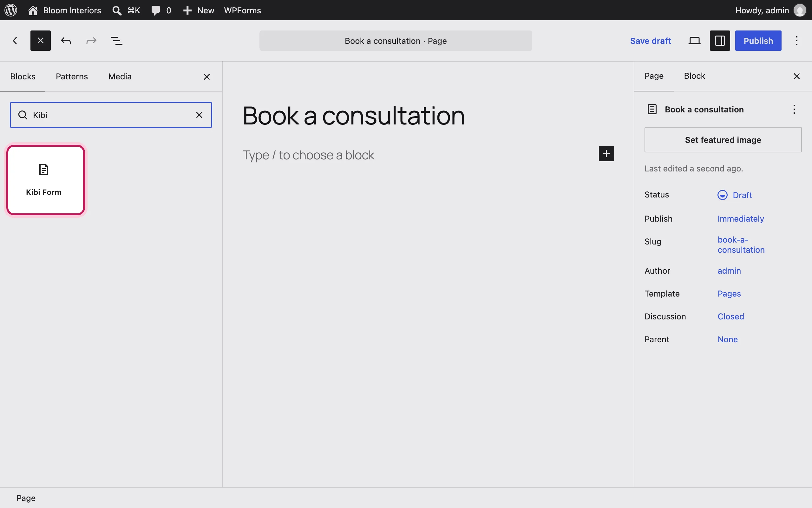Close the block inserter toggle
The height and width of the screenshot is (508, 812).
coord(41,41)
